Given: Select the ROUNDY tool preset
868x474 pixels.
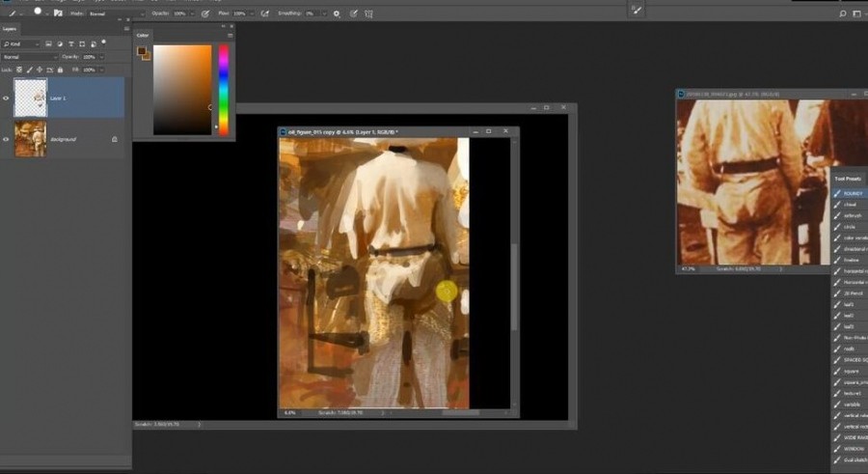Looking at the screenshot, I should (850, 193).
